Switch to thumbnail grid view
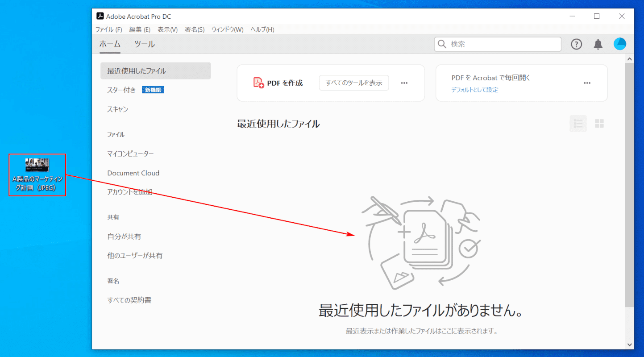 [x=599, y=124]
